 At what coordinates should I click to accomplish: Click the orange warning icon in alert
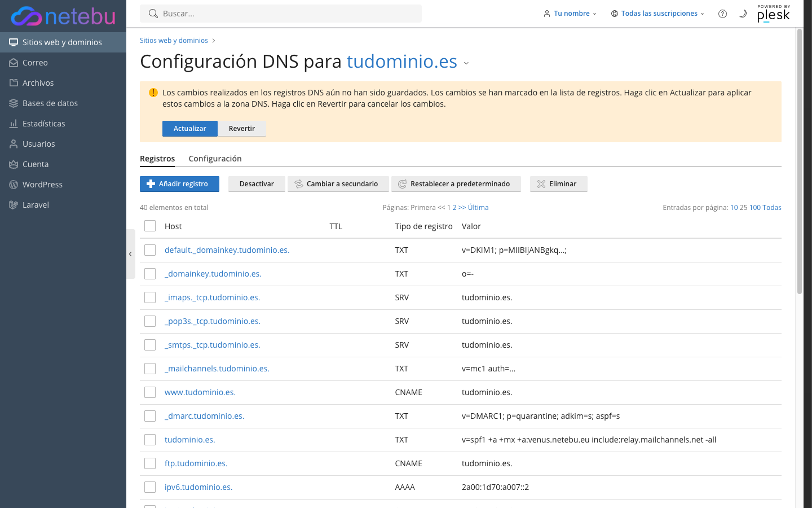(153, 93)
